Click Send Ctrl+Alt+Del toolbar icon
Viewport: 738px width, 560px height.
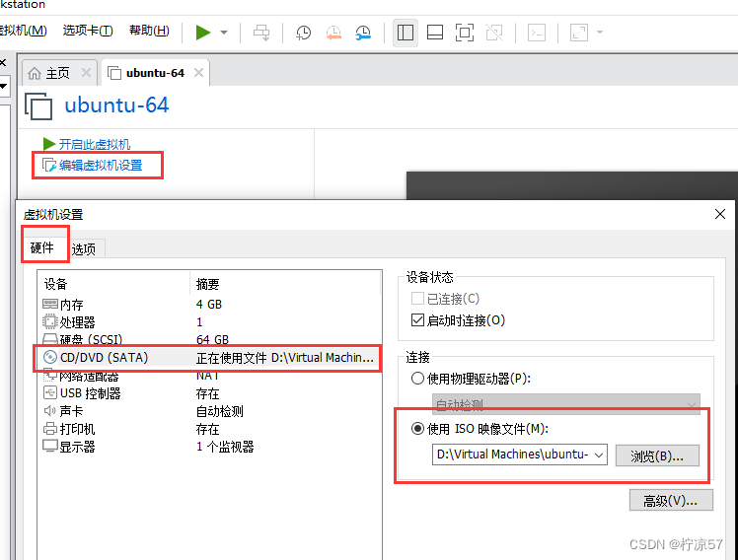point(261,33)
